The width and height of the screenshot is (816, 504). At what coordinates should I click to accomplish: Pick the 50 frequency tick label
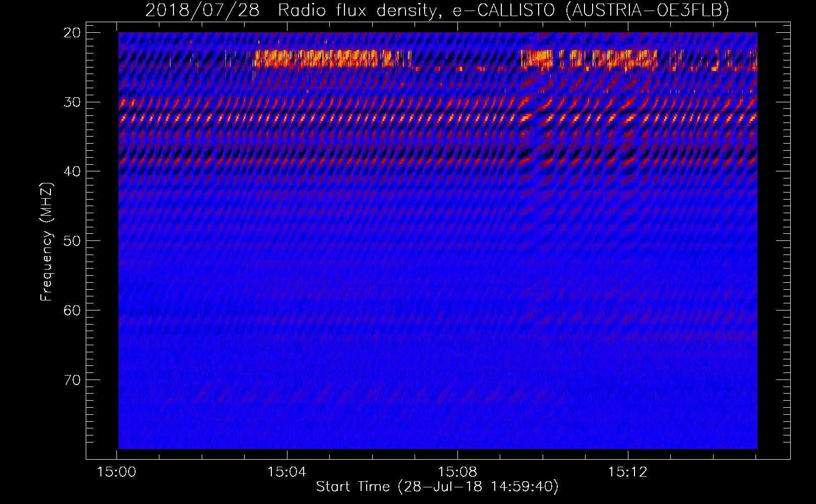click(72, 241)
